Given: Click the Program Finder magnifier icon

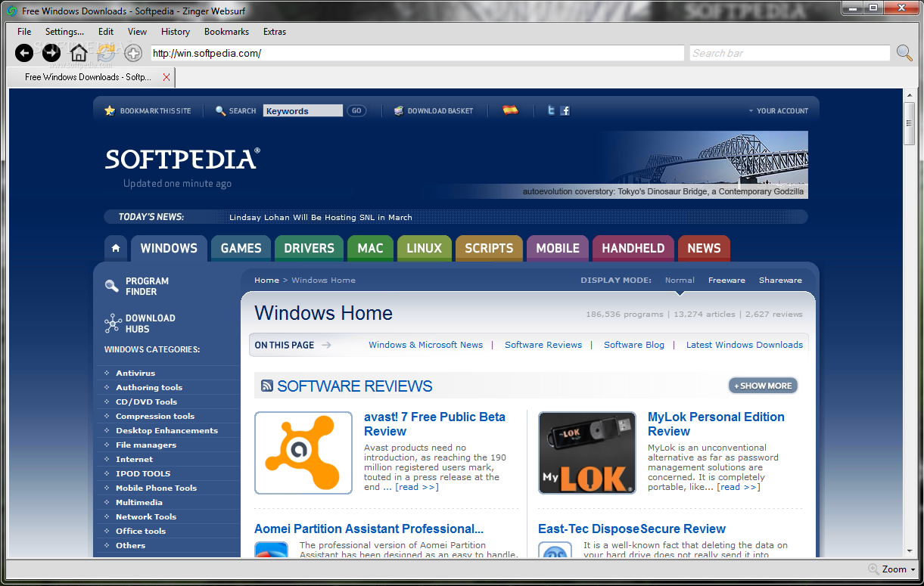Looking at the screenshot, I should pyautogui.click(x=112, y=286).
